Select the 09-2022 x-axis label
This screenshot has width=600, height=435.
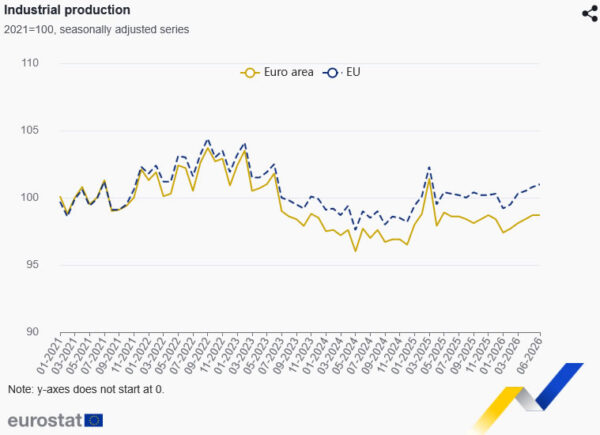coord(196,355)
